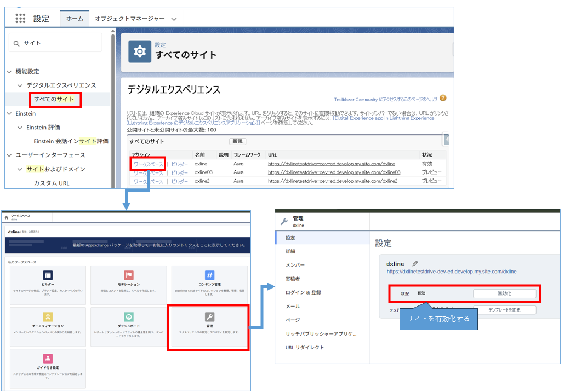Viewport: 570px width, 392px height.
Task: Open the オブジェクトマネージャー tab dropdown arrow
Action: [x=174, y=19]
